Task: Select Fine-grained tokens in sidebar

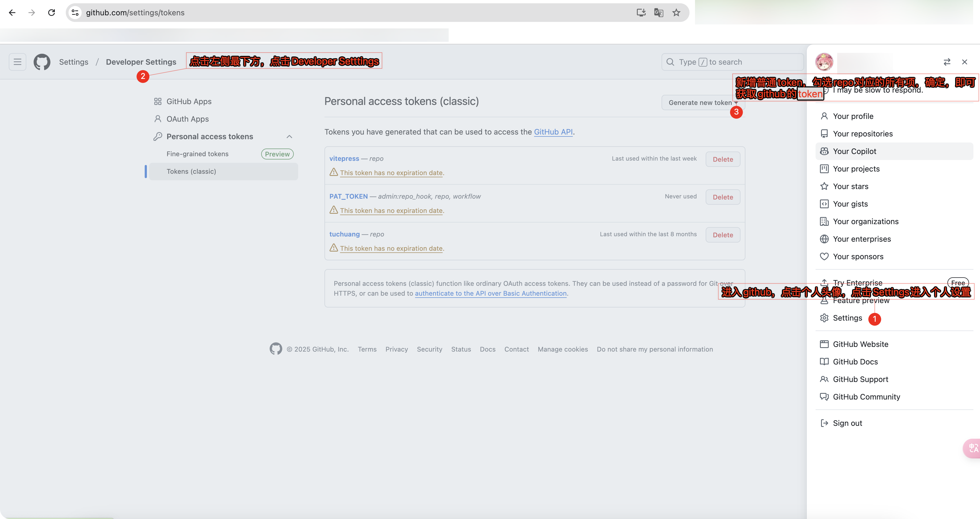Action: 197,154
